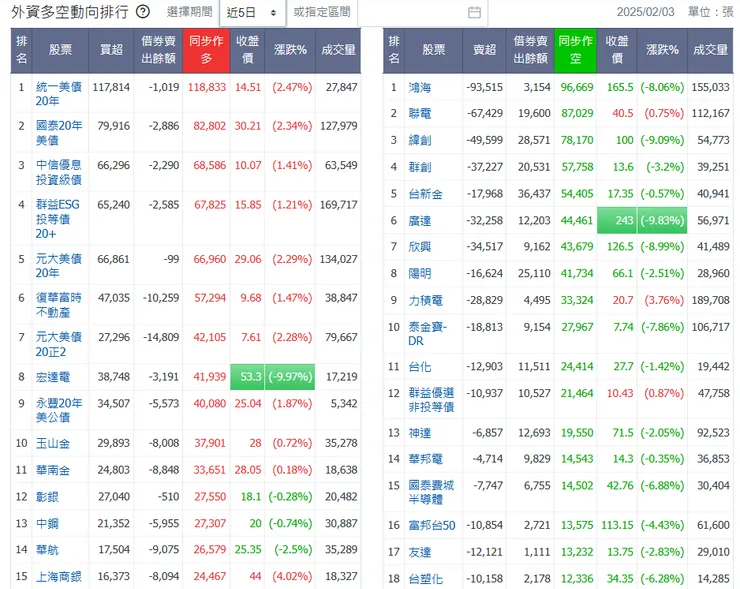740x589 pixels.
Task: Open stock link 群益ESG投等債20+
Action: pos(58,219)
